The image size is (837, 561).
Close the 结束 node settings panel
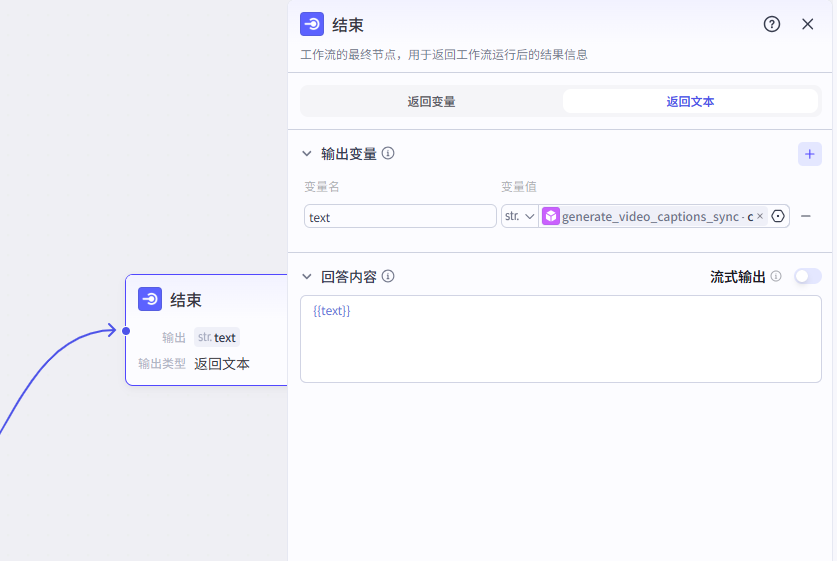click(x=808, y=25)
